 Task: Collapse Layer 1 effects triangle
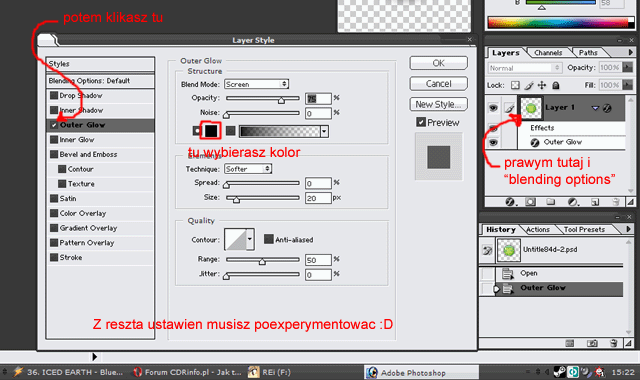595,108
